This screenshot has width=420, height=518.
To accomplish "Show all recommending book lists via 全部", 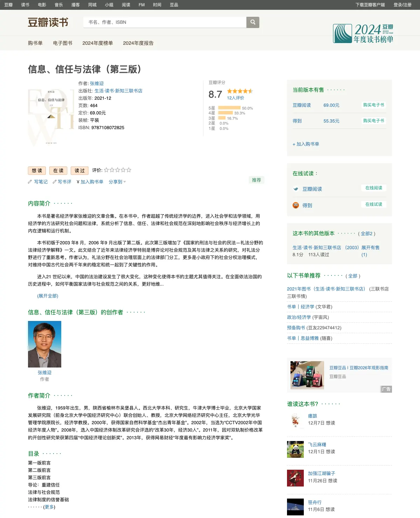I will tap(353, 276).
